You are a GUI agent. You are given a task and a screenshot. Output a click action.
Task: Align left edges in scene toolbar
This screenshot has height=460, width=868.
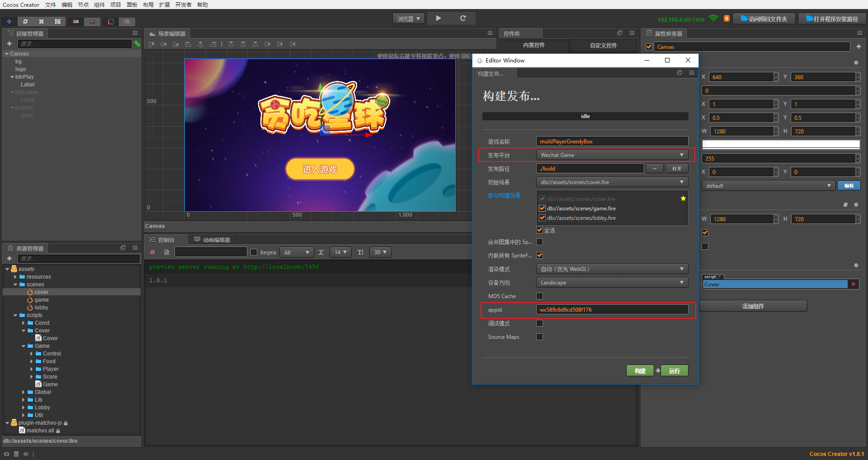coord(188,44)
